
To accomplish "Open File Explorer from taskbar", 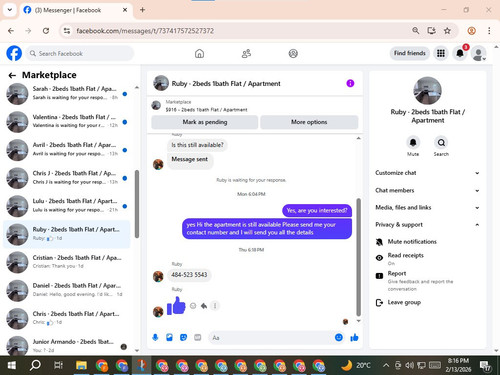I will (x=81, y=365).
